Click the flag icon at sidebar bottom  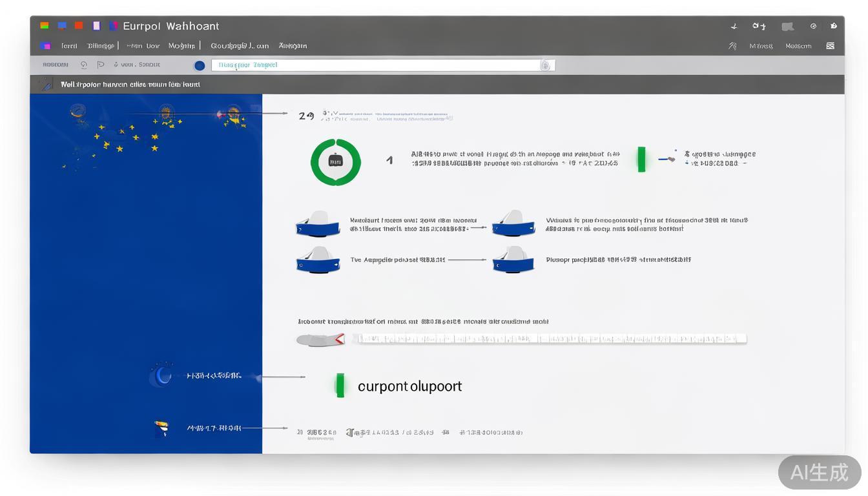point(162,427)
